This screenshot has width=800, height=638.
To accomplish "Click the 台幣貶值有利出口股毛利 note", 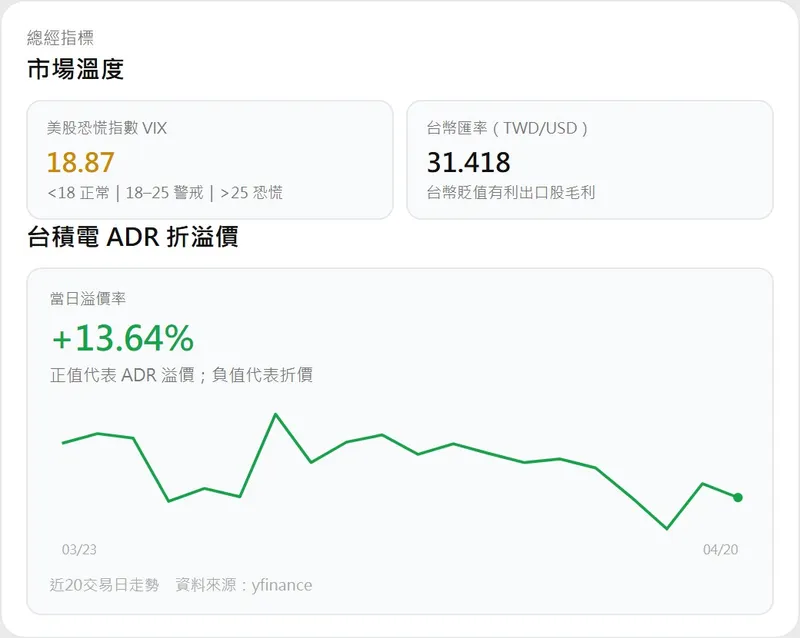I will click(511, 192).
